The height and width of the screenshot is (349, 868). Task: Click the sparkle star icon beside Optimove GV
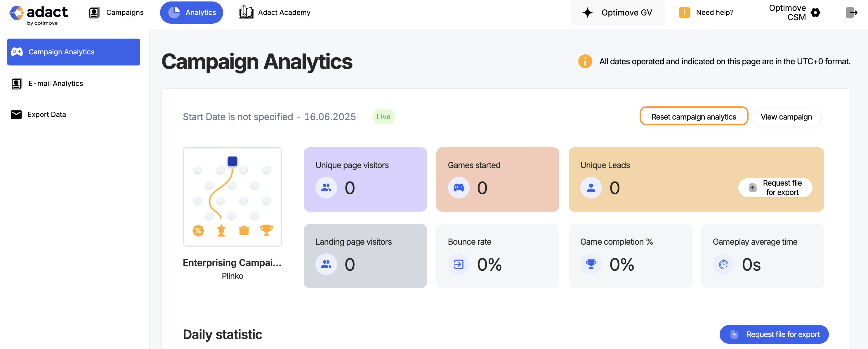click(x=588, y=13)
